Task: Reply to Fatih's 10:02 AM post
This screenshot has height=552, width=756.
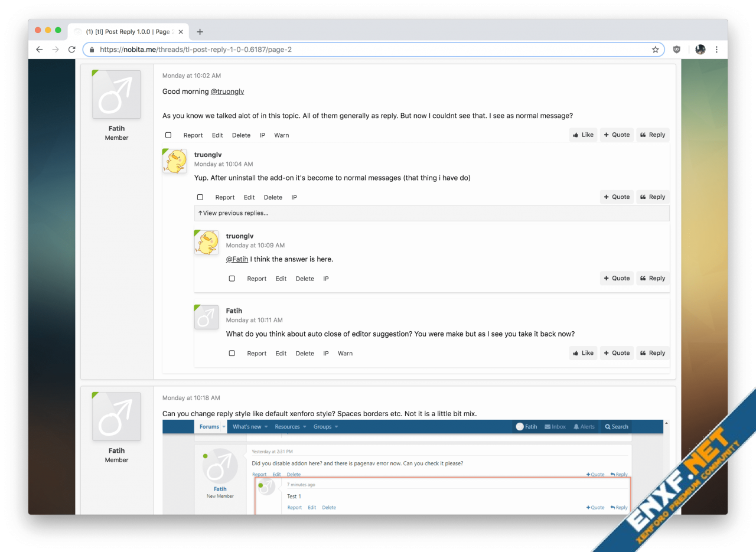Action: tap(653, 135)
